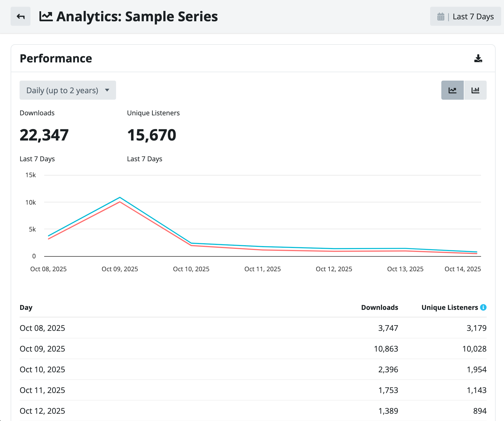Screen dimensions: 504x421
Task: Open the Last 7 Days date range picker
Action: 465,17
